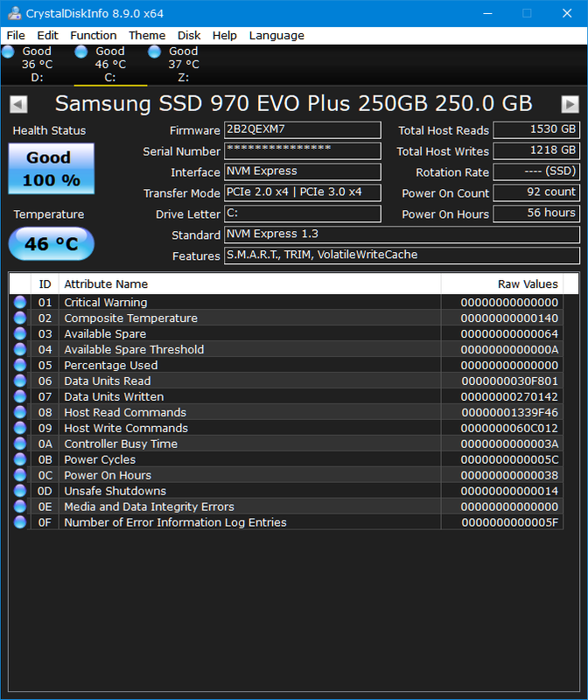Click the status orb for disk C:

pos(80,52)
